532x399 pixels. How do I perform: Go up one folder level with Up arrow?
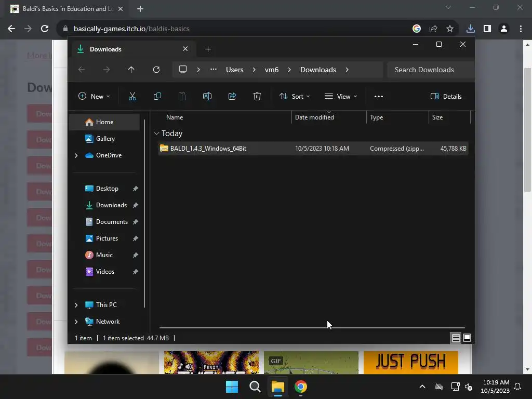pos(131,70)
